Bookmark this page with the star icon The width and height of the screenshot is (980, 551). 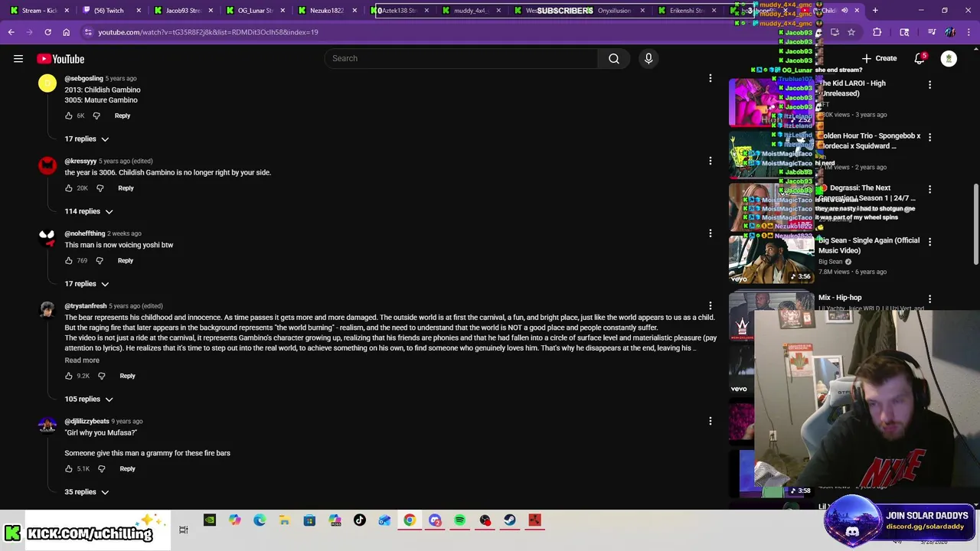851,32
